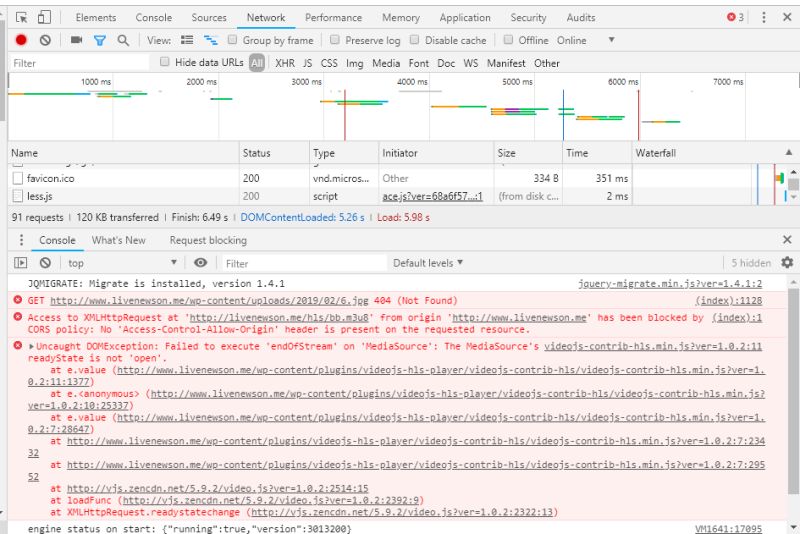Viewport: 800px width, 534px height.
Task: Click the network Filter input field
Action: click(79, 63)
